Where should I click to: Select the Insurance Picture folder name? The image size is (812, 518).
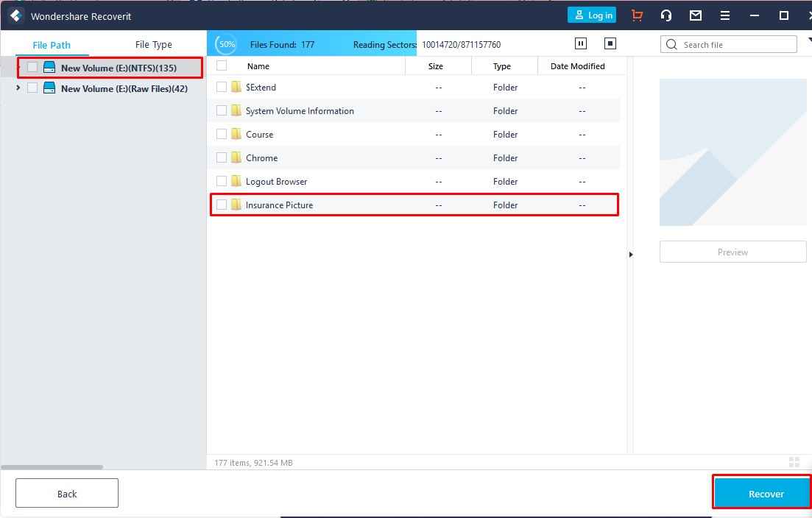click(x=279, y=205)
